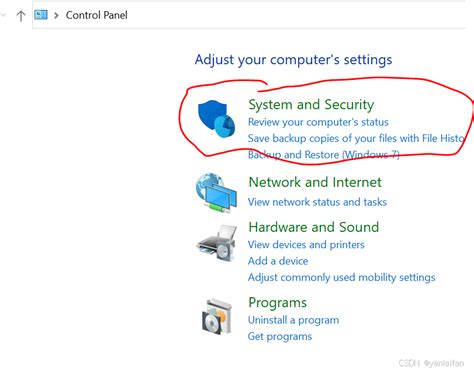This screenshot has height=372, width=474.
Task: Open View network status and tasks
Action: [317, 202]
